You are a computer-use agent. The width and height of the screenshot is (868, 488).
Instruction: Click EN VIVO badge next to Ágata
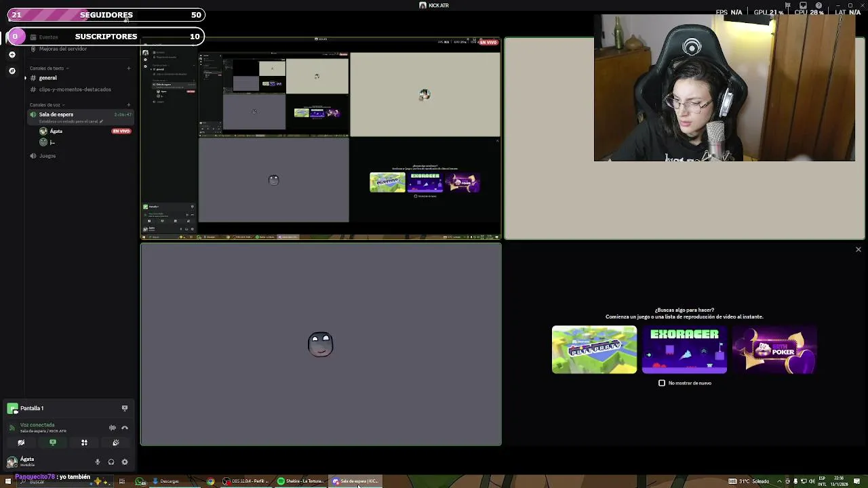click(121, 131)
